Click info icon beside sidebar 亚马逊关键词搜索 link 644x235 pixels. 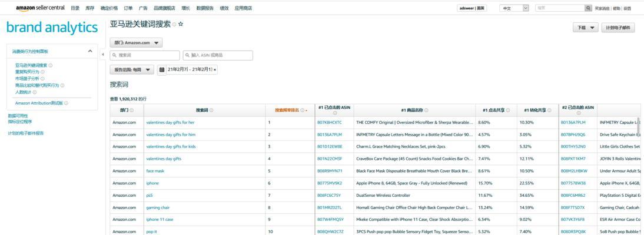tap(51, 65)
